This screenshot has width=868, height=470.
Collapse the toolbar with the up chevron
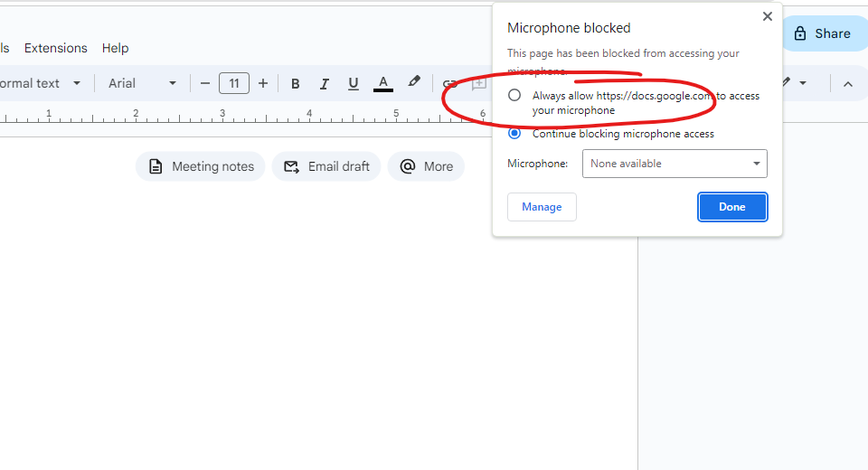[x=847, y=84]
